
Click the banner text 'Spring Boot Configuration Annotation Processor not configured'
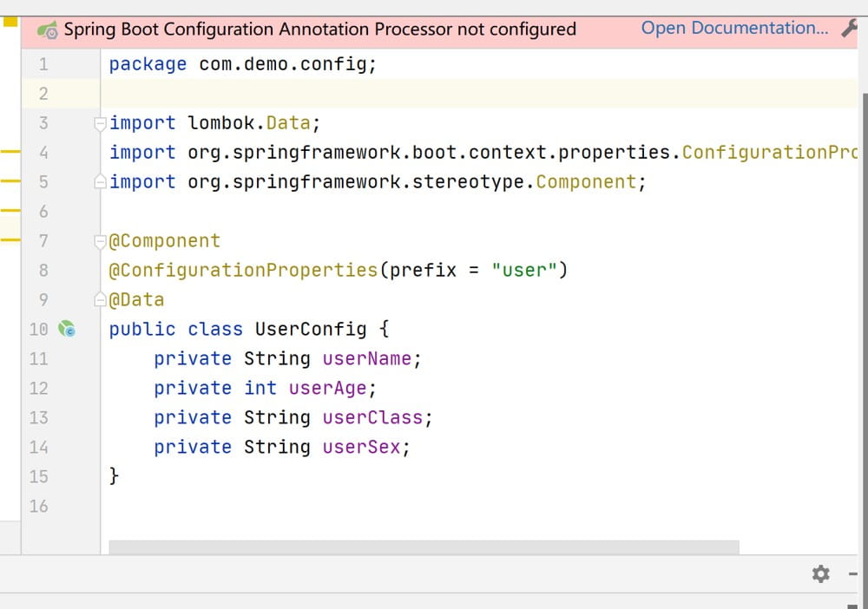pos(320,29)
